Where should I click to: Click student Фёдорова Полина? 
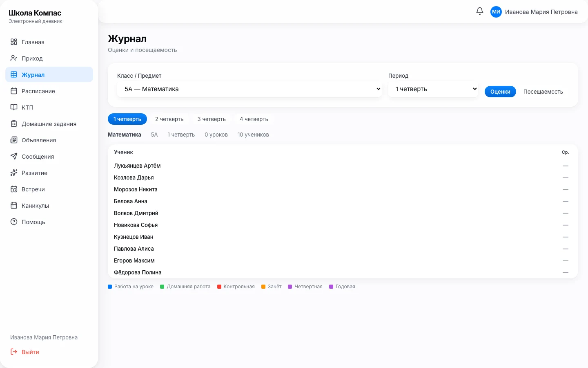pyautogui.click(x=138, y=272)
